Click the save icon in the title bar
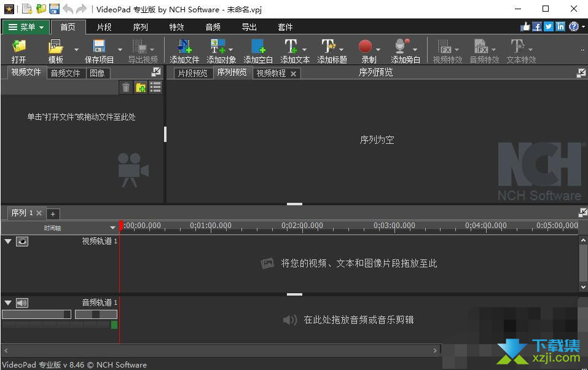The height and width of the screenshot is (370, 588). point(54,9)
